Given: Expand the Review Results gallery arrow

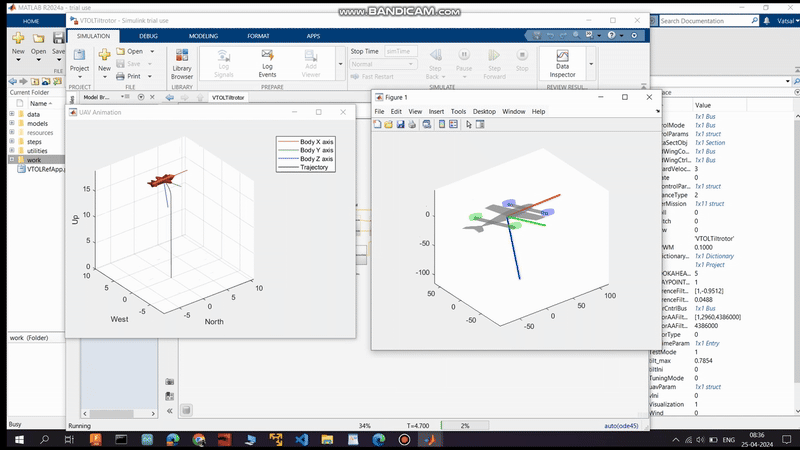Looking at the screenshot, I should [591, 63].
